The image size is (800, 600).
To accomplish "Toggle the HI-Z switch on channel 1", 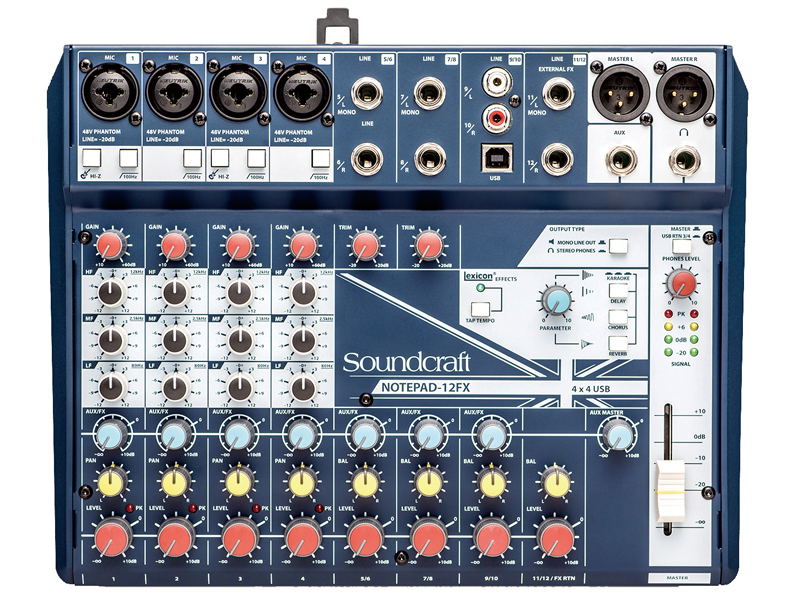I will coord(92,159).
